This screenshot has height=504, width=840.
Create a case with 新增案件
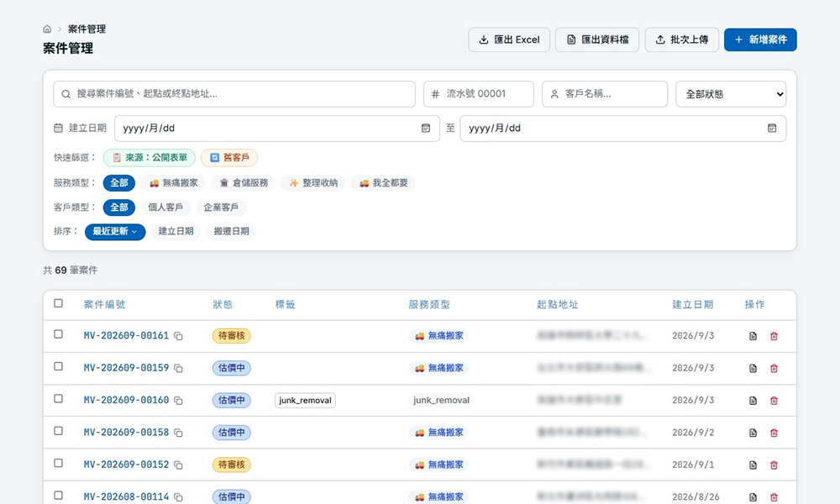(x=760, y=39)
